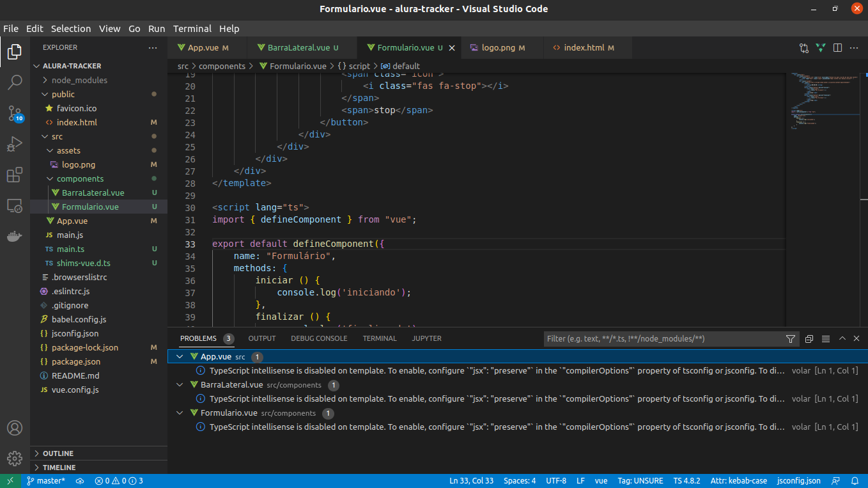Collapse BarraLateral.vue problems group
The width and height of the screenshot is (868, 488).
point(180,385)
